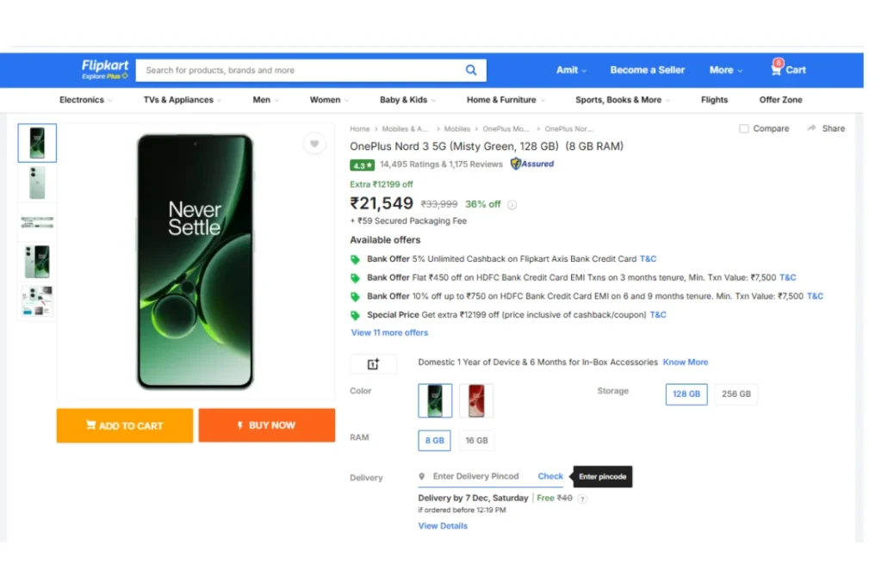The image size is (882, 588).
Task: Click View Details under delivery
Action: coord(443,526)
